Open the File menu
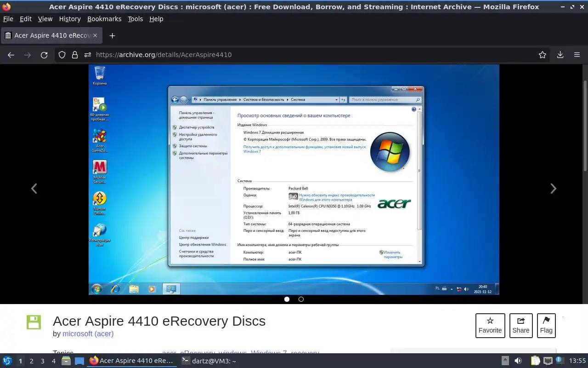The width and height of the screenshot is (588, 368). (8, 19)
